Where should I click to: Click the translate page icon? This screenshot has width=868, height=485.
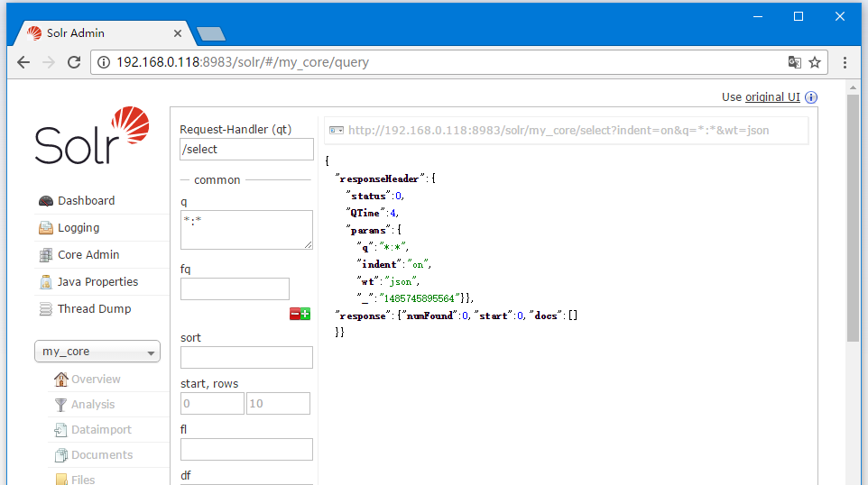tap(794, 62)
